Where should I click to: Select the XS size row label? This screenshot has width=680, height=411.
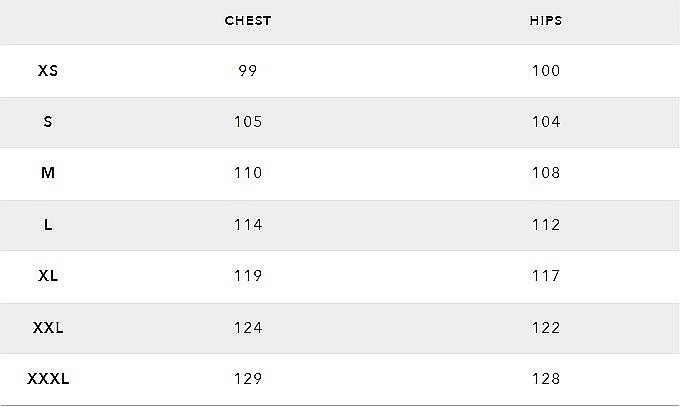tap(48, 71)
